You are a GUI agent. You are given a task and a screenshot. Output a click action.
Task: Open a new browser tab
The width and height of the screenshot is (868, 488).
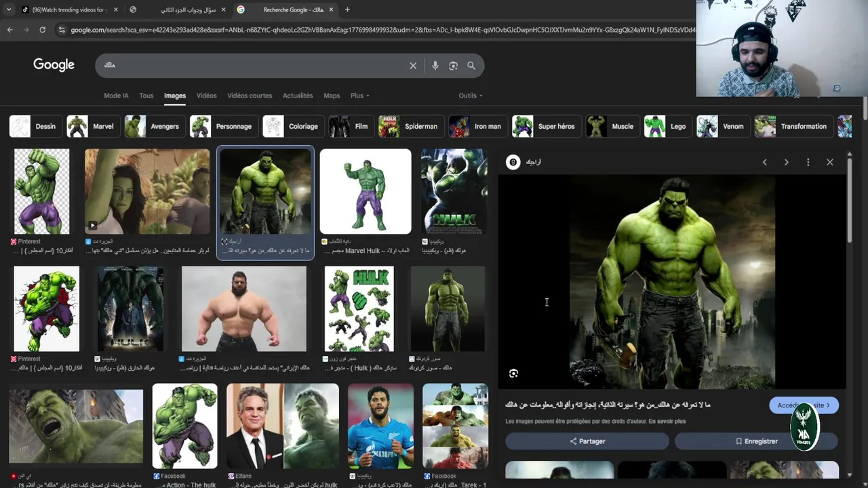tap(347, 9)
